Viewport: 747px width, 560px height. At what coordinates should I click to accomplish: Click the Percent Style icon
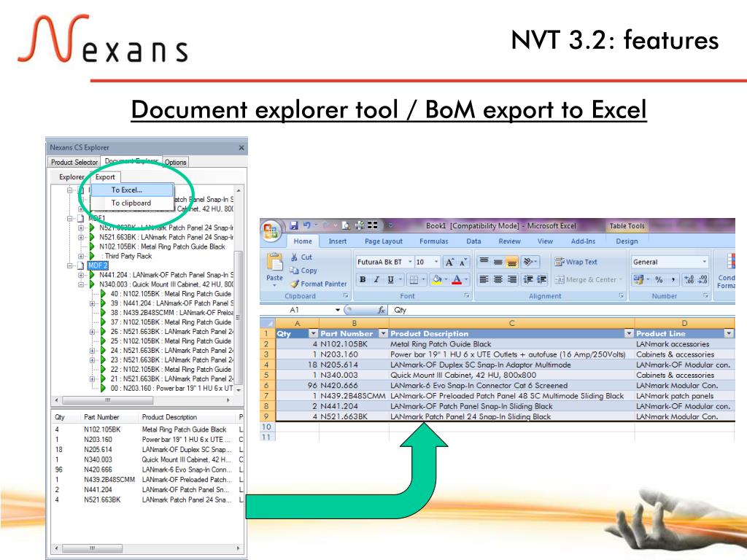(659, 279)
